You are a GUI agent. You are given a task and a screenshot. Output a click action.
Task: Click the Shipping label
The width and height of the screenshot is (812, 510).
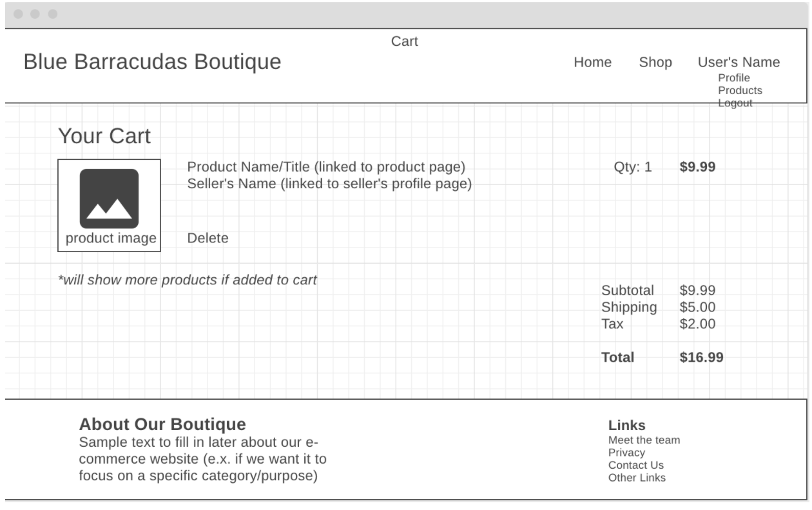(629, 308)
